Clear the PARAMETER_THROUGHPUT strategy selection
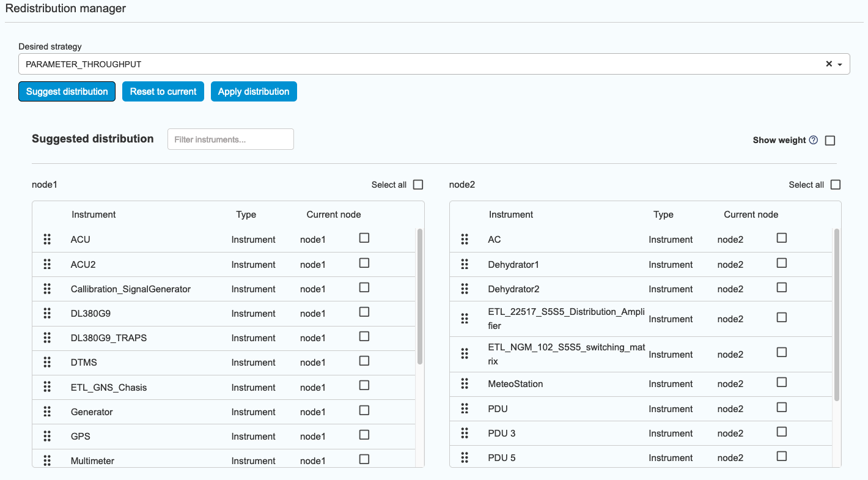Image resolution: width=868 pixels, height=480 pixels. pyautogui.click(x=829, y=64)
